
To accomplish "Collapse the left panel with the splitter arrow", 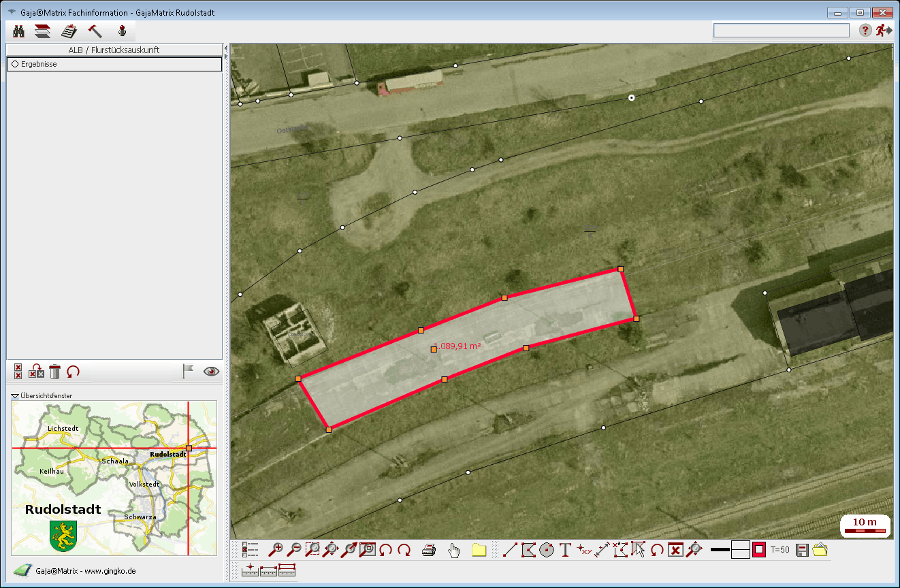I will pos(225,48).
